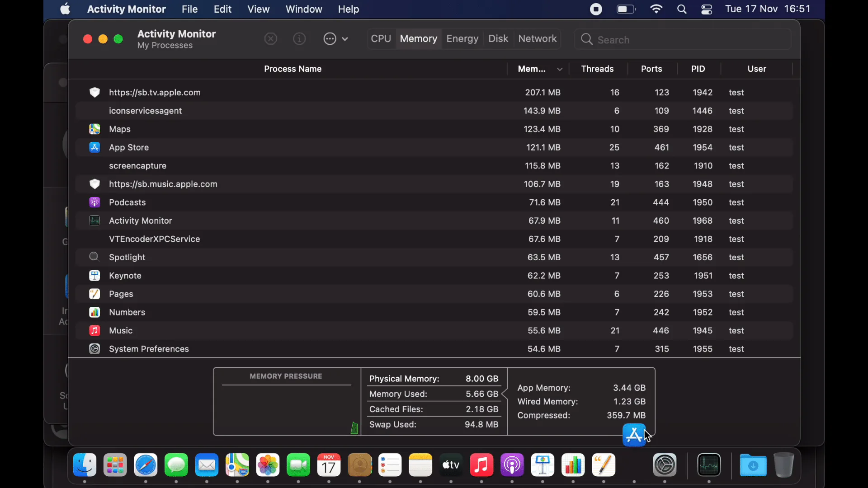Open Spotlight search in menu bar
This screenshot has width=868, height=488.
pyautogui.click(x=682, y=9)
